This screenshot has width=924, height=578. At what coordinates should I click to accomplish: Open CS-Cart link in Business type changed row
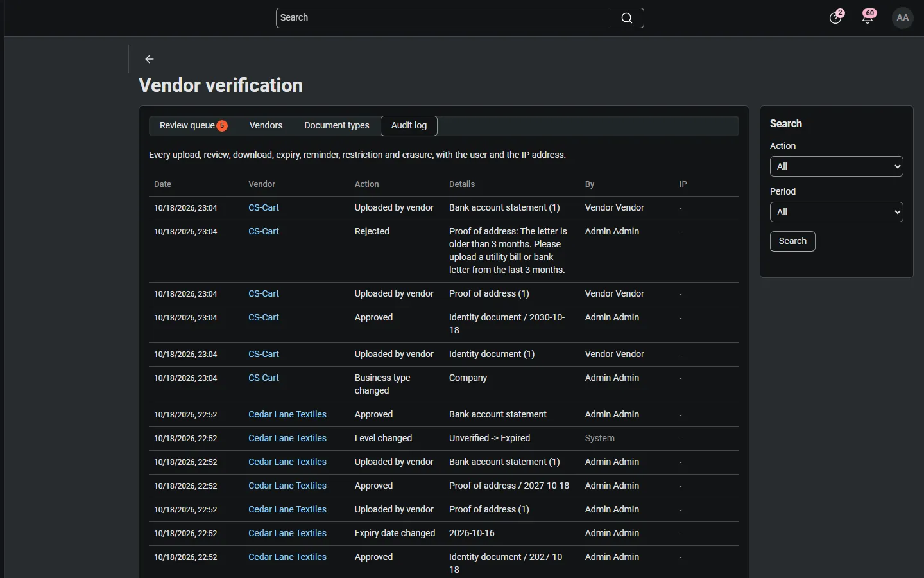(264, 378)
